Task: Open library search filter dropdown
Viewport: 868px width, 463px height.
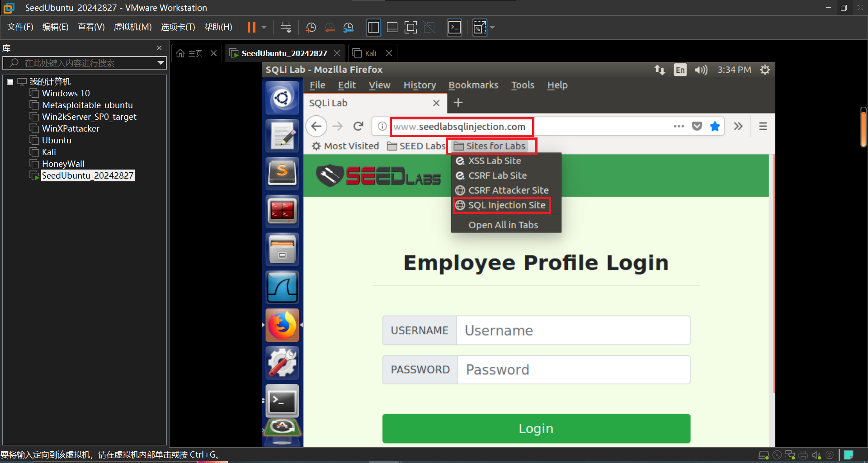Action: 160,63
